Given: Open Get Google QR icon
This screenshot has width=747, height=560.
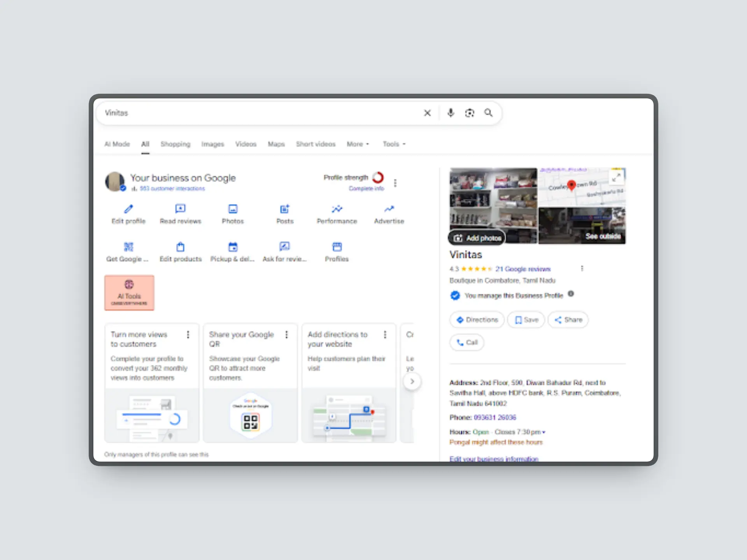Looking at the screenshot, I should (128, 247).
